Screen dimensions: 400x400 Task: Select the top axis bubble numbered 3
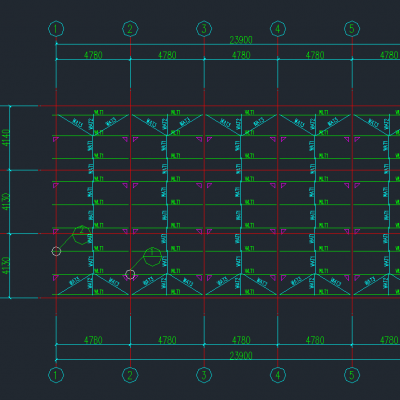pos(204,29)
